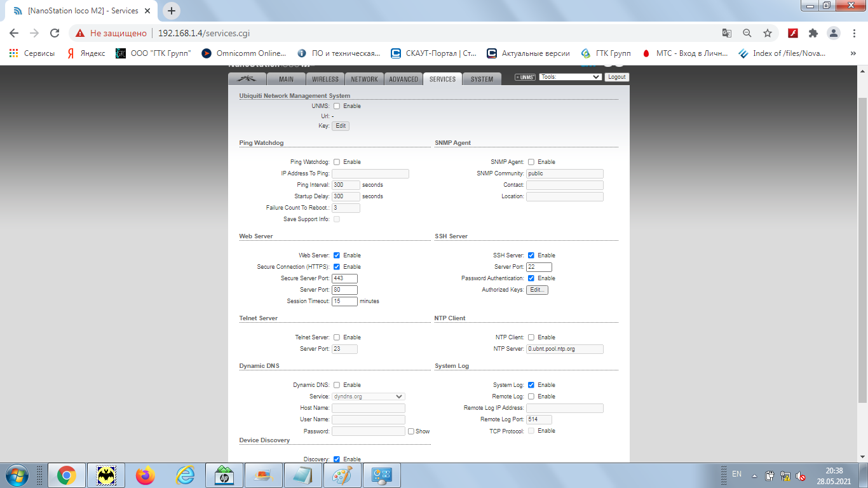Enable the NTP Client checkbox
Image resolution: width=868 pixels, height=488 pixels.
point(531,337)
